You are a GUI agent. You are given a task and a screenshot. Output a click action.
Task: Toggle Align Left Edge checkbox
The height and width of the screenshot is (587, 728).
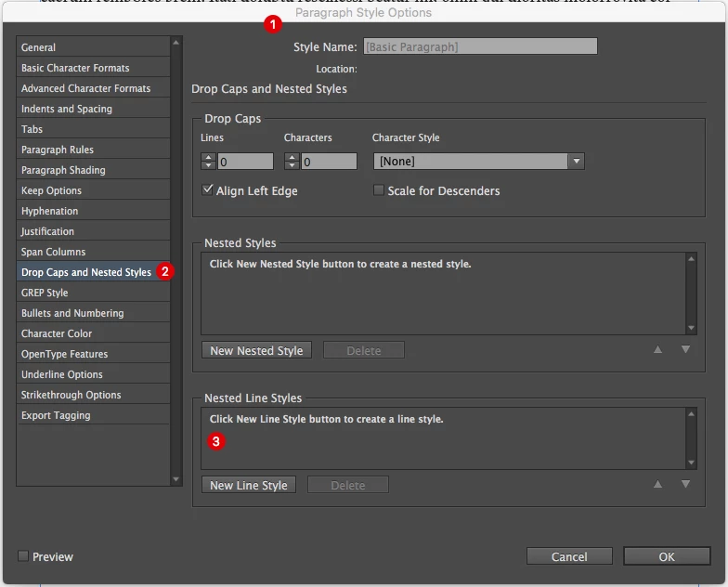coord(208,189)
